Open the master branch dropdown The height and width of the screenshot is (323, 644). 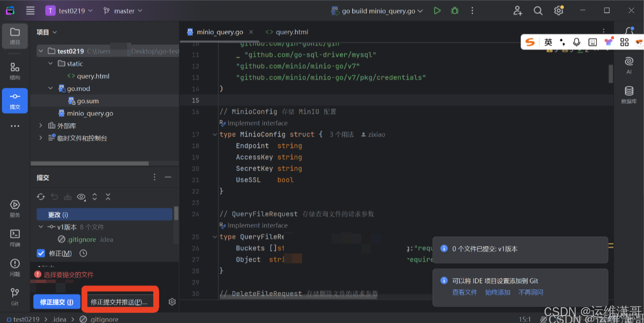coord(122,10)
